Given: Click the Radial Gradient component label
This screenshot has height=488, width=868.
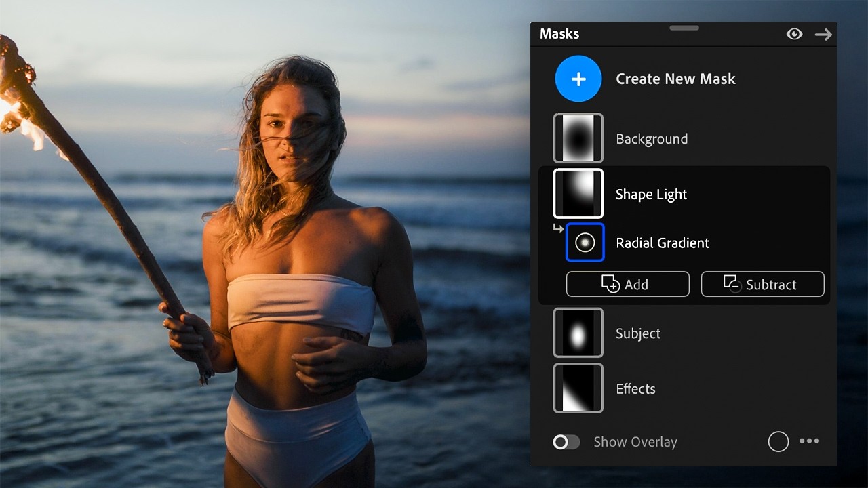Looking at the screenshot, I should point(663,243).
